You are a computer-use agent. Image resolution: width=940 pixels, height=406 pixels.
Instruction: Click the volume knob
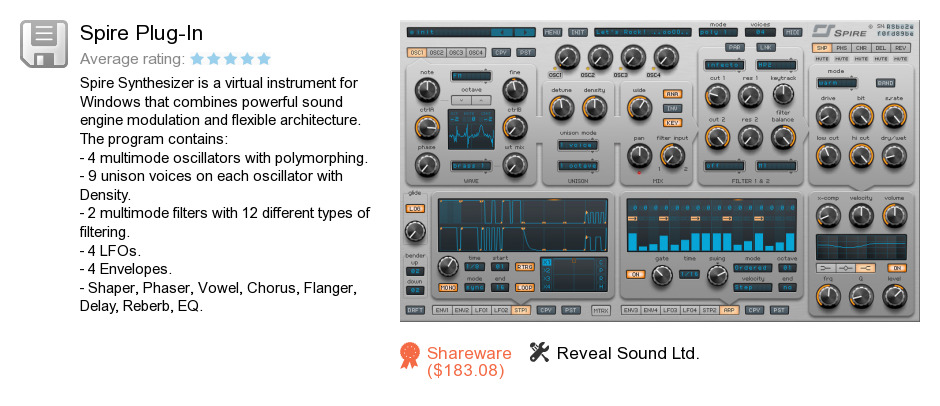click(894, 215)
